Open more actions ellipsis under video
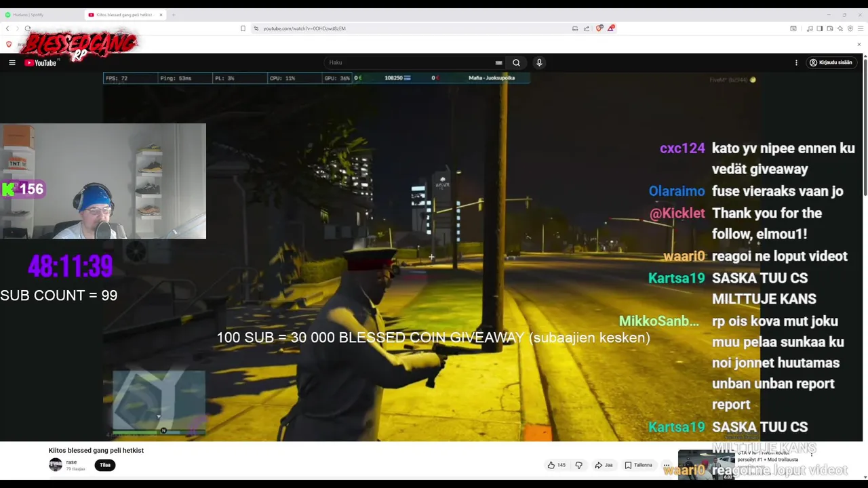The width and height of the screenshot is (868, 488). click(x=667, y=465)
